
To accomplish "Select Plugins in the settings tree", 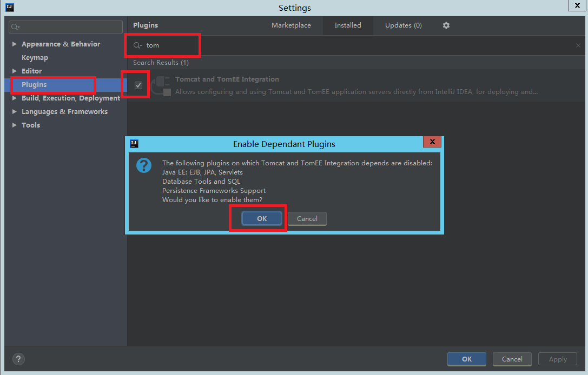I will (34, 85).
